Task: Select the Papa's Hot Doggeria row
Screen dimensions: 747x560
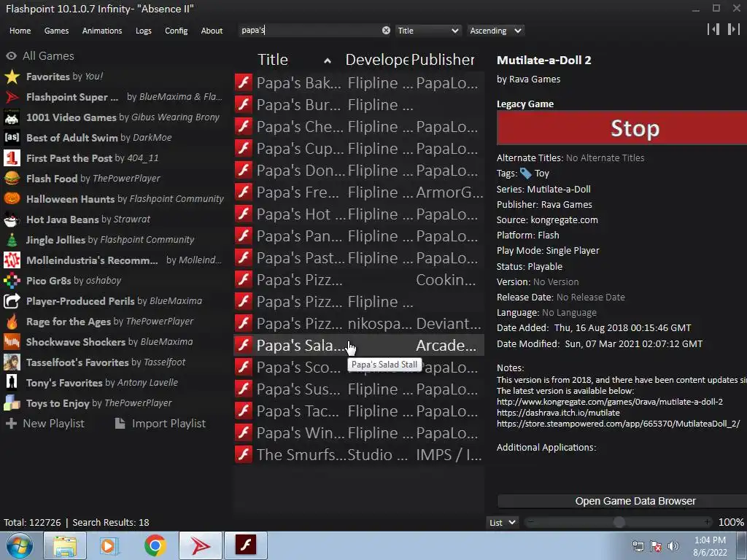Action: coord(359,214)
